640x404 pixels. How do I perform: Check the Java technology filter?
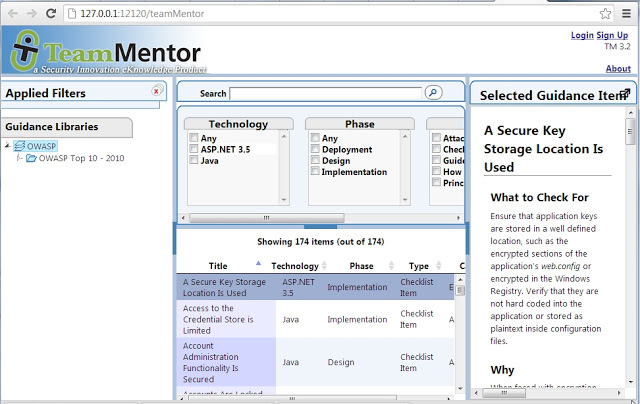coord(194,160)
